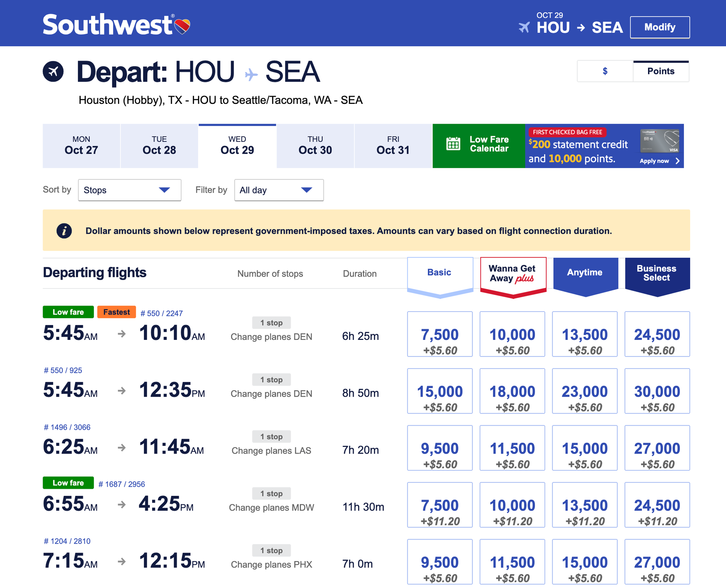Switch fare display to Points
Screen dimensions: 726x588
point(661,71)
